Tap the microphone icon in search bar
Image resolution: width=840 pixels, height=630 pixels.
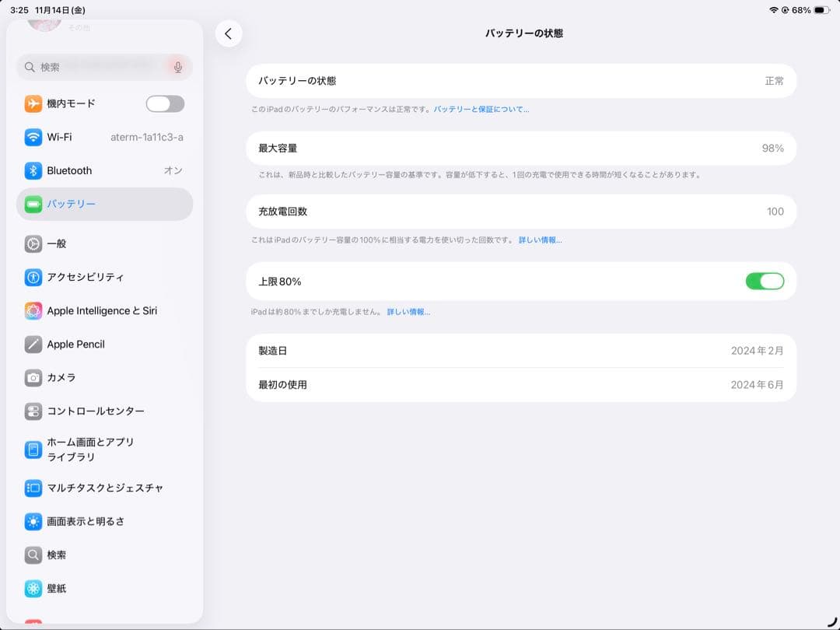177,67
